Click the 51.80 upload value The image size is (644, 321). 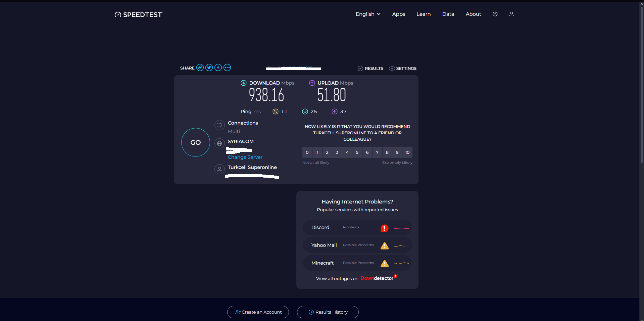pyautogui.click(x=332, y=95)
